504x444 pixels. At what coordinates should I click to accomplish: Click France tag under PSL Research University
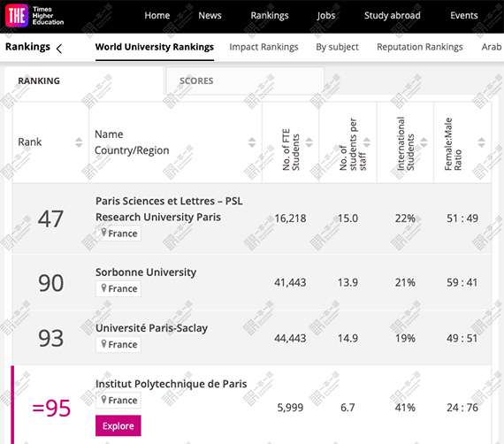pyautogui.click(x=118, y=233)
